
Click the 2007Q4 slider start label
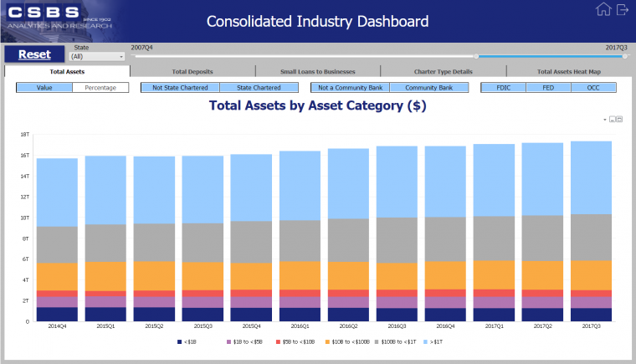point(142,48)
